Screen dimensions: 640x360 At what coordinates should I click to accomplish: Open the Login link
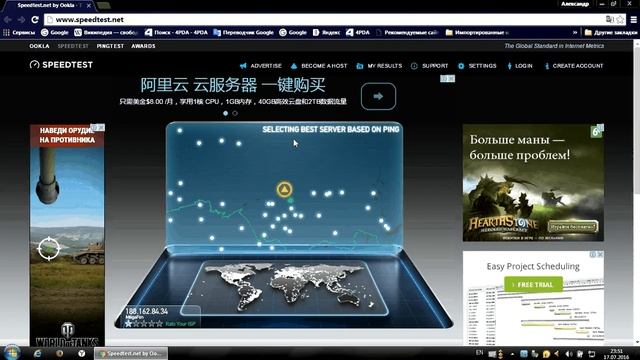[x=524, y=66]
